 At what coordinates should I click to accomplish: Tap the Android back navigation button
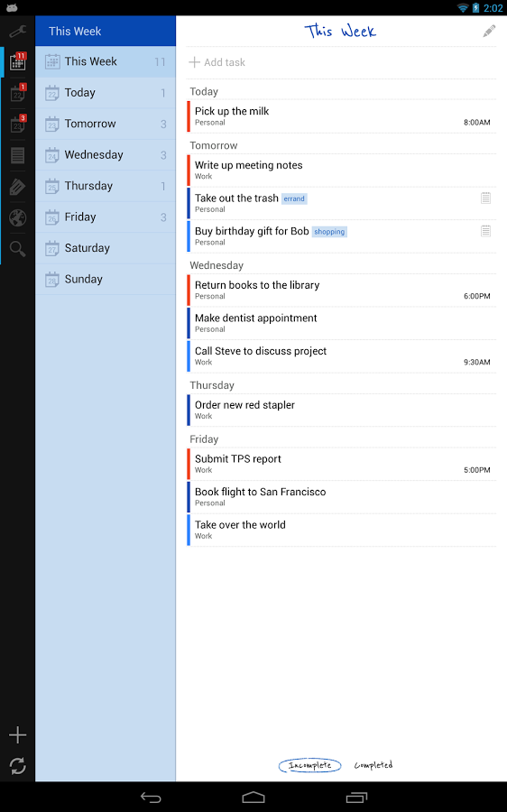coord(151,797)
